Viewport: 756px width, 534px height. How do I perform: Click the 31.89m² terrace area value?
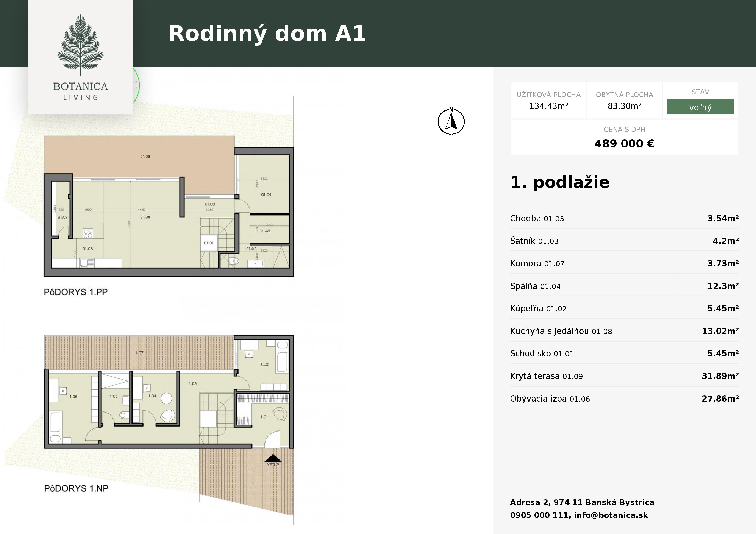(x=720, y=376)
